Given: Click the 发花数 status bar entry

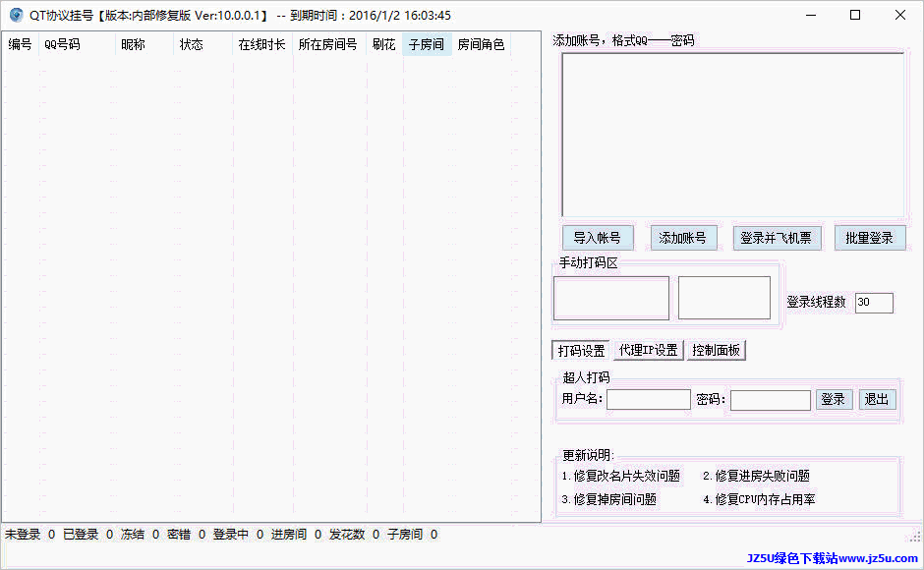Looking at the screenshot, I should tap(354, 535).
